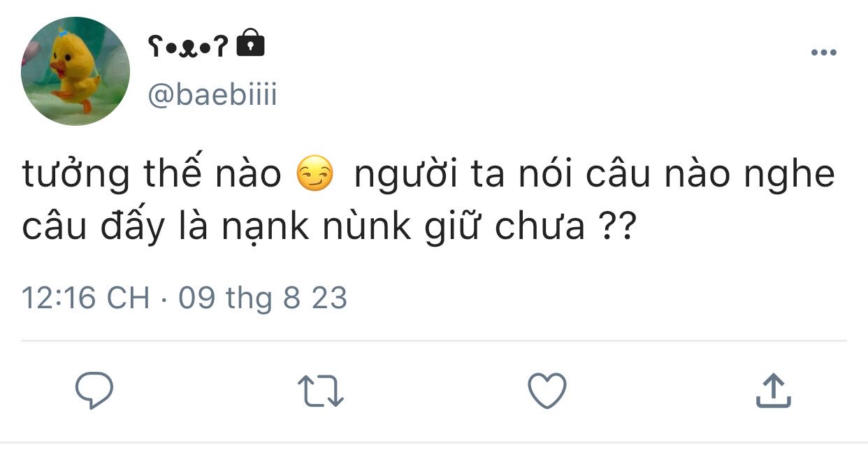Open the @baebiiii handle link
The image size is (868, 455).
[212, 94]
